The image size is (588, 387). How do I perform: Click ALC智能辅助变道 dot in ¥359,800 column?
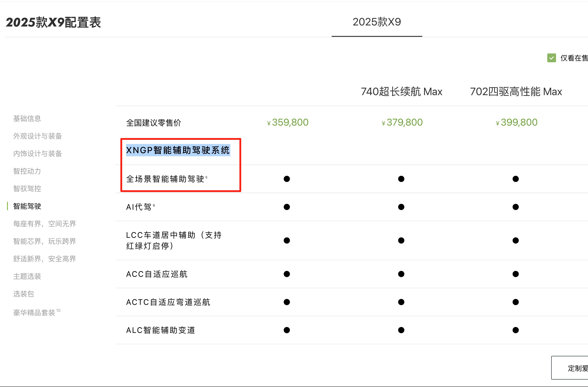tap(287, 330)
